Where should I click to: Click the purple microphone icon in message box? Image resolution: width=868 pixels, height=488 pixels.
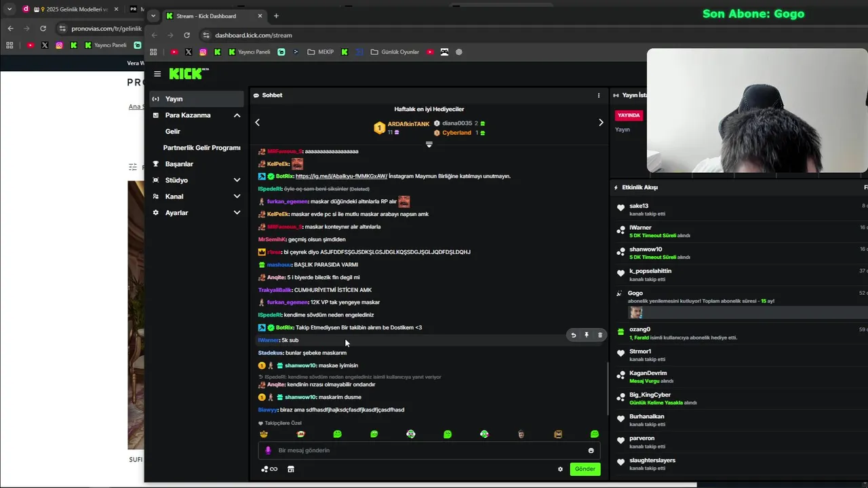268,450
